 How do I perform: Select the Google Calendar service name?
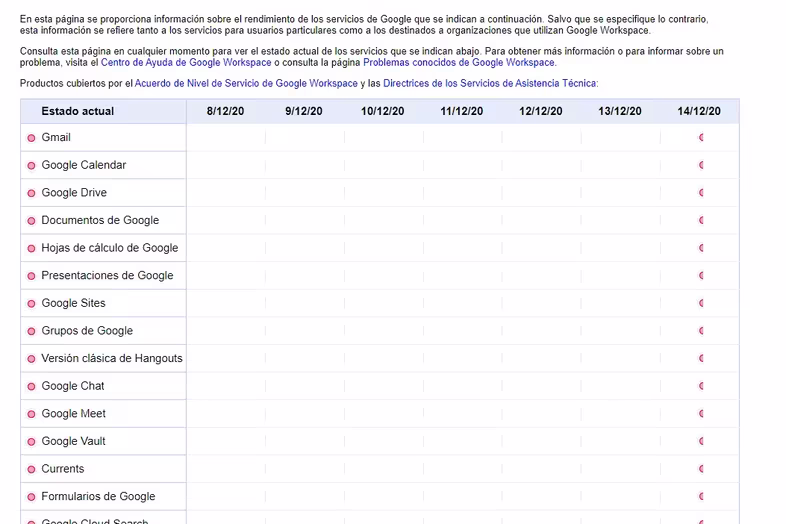[x=84, y=165]
